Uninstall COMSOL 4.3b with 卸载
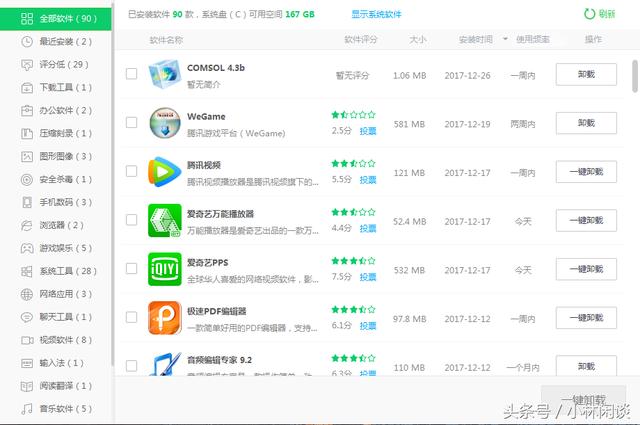Viewport: 640px width, 425px height. click(x=586, y=74)
